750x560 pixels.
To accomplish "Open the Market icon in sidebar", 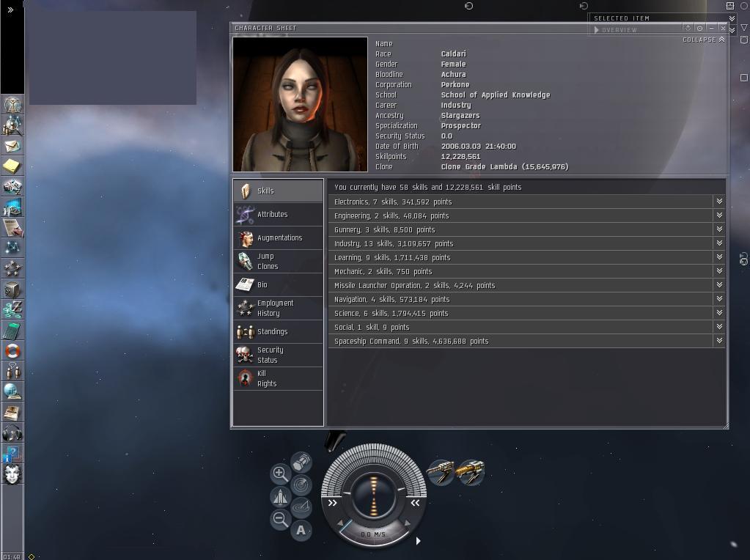I will pyautogui.click(x=12, y=207).
